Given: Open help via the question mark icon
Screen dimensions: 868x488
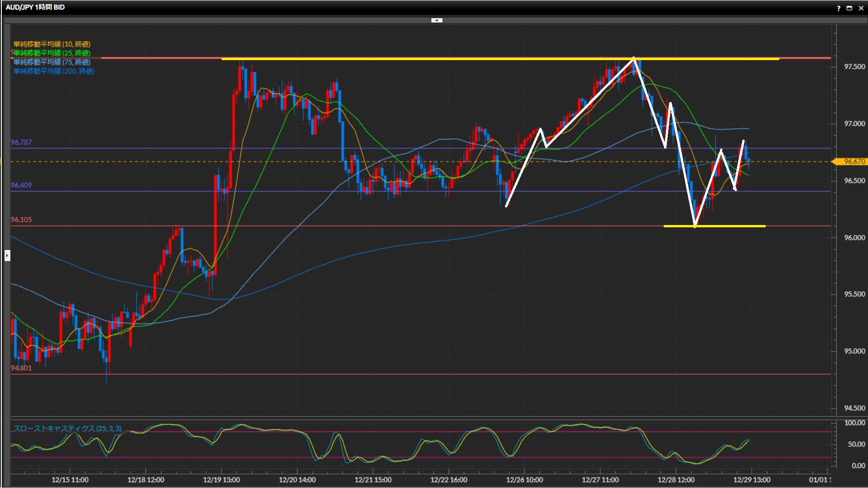Looking at the screenshot, I should coord(839,8).
